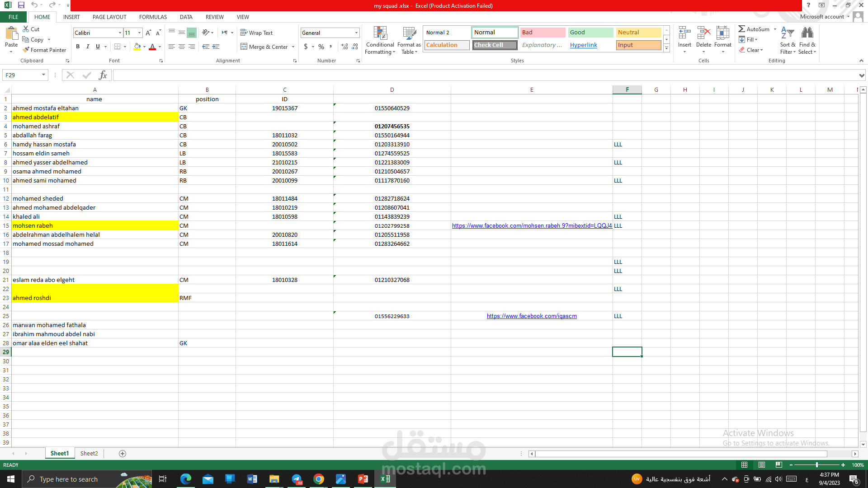Expand the AutoSum dropdown arrow
This screenshot has height=488, width=868.
tap(775, 29)
